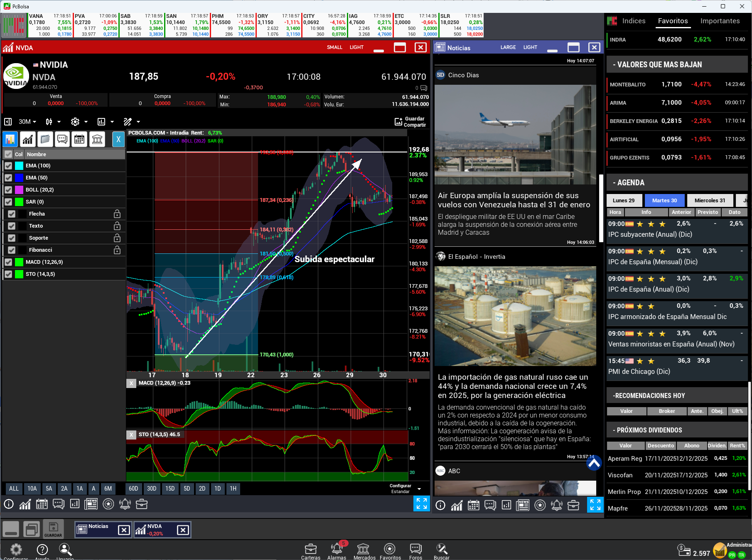The image size is (752, 560).
Task: Toggle the SAR (0) indicator checkbox
Action: point(8,202)
